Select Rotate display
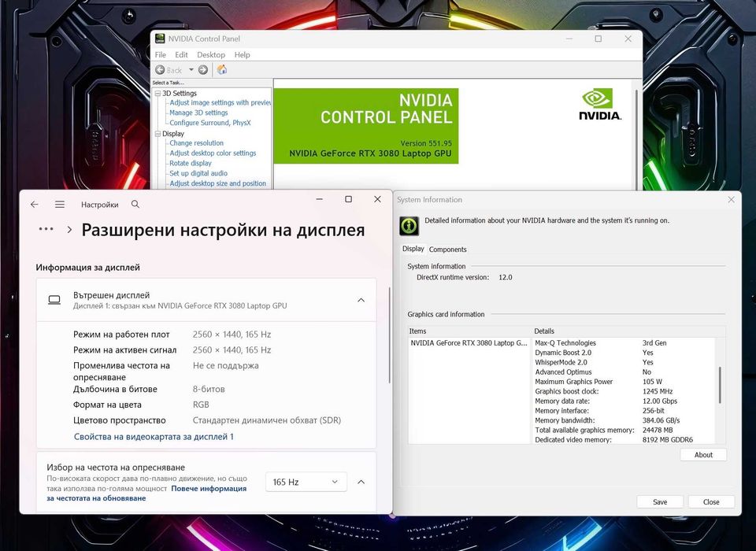This screenshot has width=756, height=551. (x=191, y=164)
